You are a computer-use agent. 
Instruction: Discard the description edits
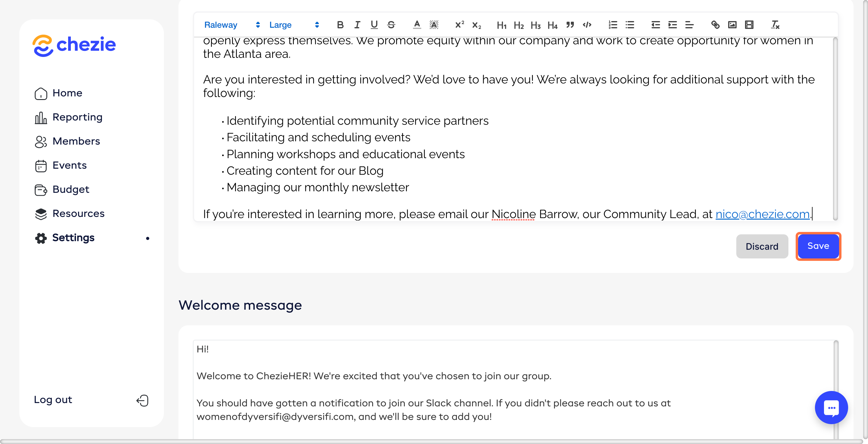click(762, 246)
